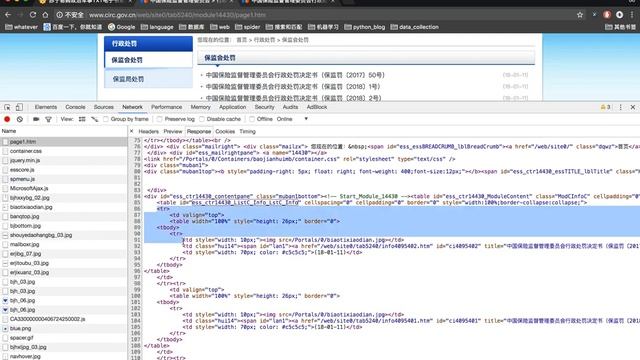Select MicrosoftAjax.js request

click(64, 188)
